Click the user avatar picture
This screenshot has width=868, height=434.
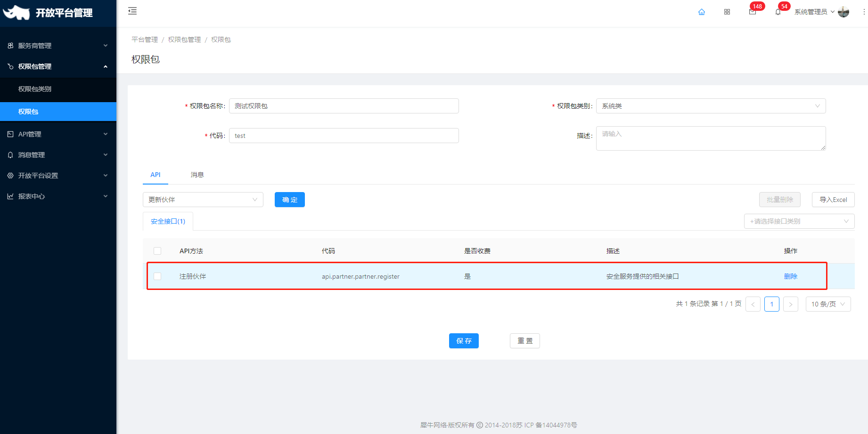click(843, 12)
